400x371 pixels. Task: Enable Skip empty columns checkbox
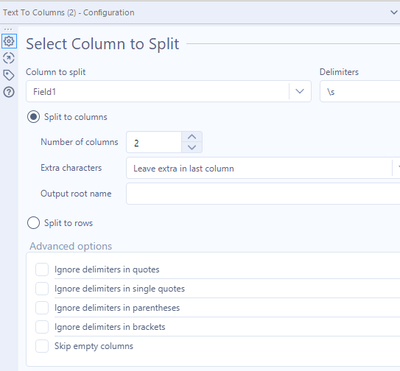pos(42,346)
